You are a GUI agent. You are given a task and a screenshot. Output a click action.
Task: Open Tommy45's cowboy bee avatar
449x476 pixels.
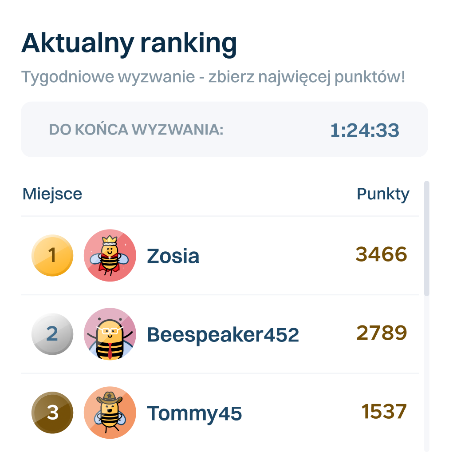110,413
